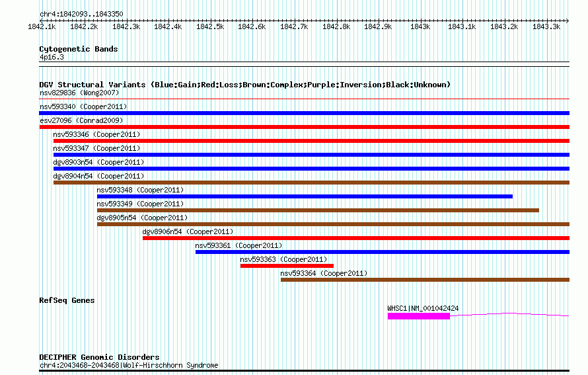The image size is (588, 375).
Task: Click the esv27096 (Conrad2009) label
Action: [81, 120]
